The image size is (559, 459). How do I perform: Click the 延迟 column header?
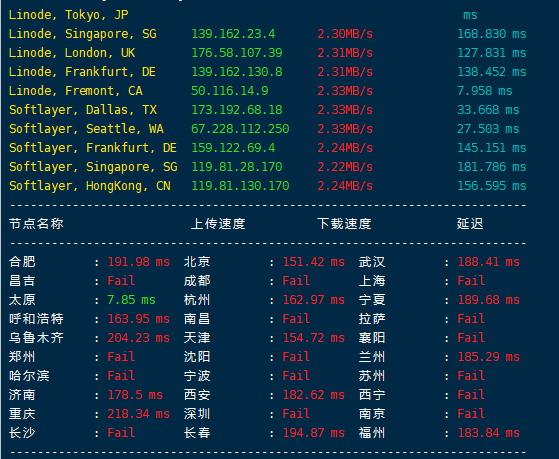click(470, 224)
